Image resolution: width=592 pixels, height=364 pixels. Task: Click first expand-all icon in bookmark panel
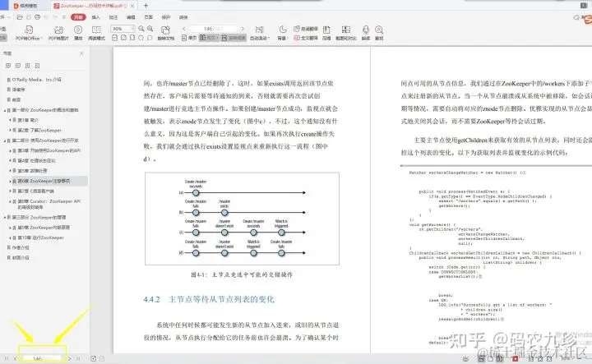point(8,66)
